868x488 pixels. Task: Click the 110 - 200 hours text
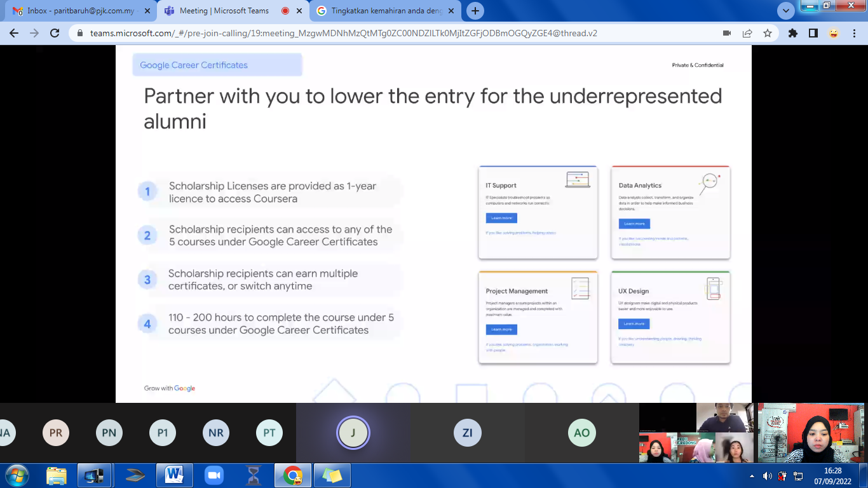coord(281,324)
